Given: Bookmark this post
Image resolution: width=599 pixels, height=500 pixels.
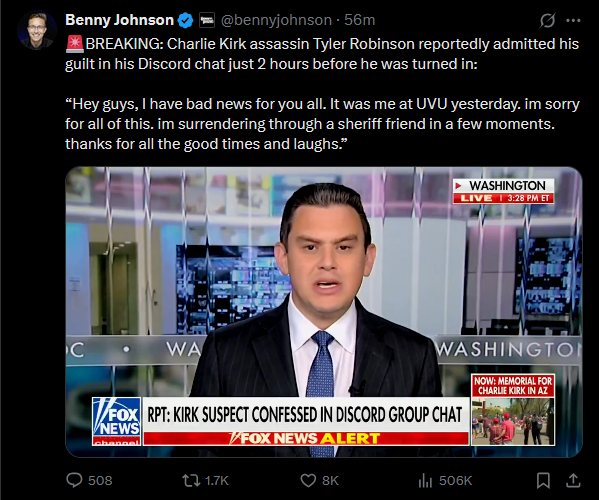Looking at the screenshot, I should [543, 481].
